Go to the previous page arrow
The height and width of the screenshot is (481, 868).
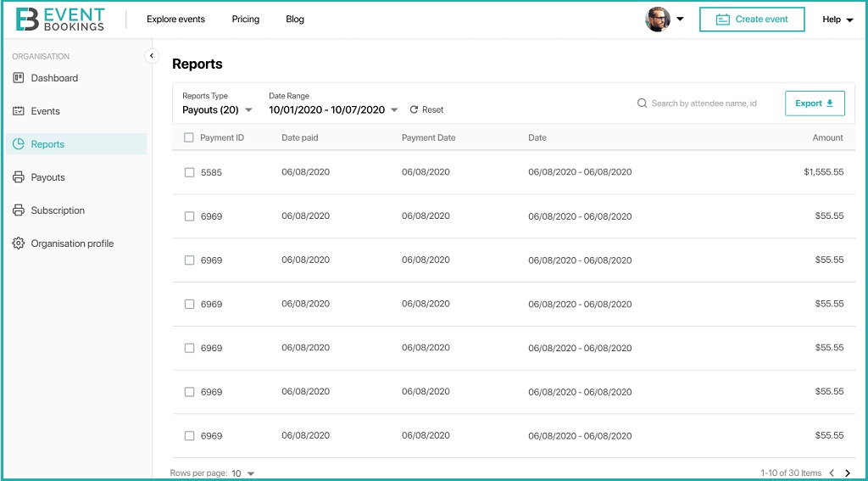[832, 473]
